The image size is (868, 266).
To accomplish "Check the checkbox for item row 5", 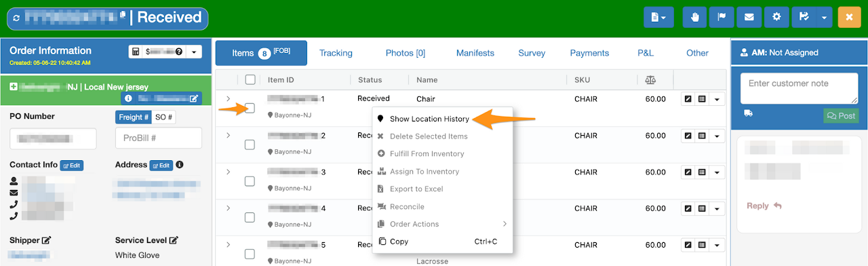I will click(250, 254).
